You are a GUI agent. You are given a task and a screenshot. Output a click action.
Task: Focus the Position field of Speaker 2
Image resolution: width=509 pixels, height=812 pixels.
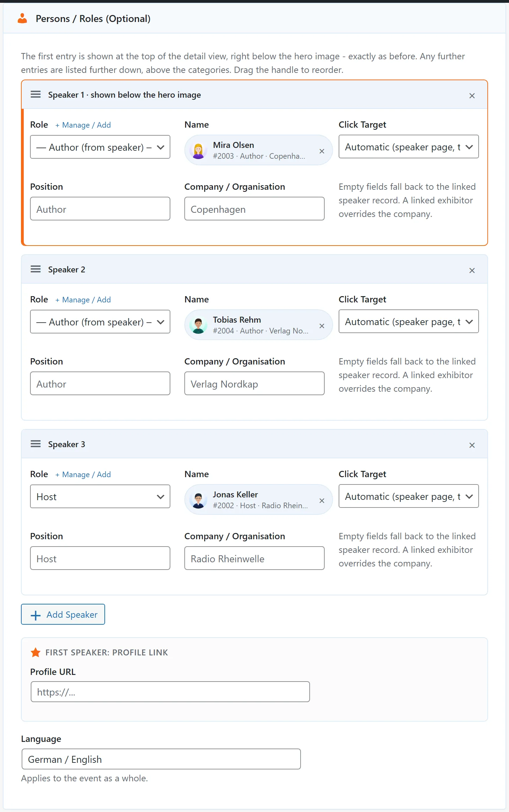click(100, 383)
